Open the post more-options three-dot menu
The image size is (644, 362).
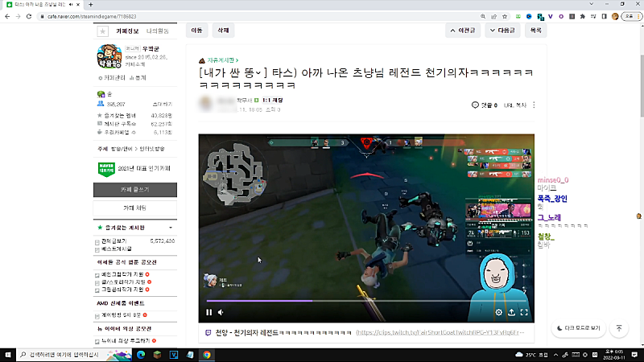click(x=534, y=105)
